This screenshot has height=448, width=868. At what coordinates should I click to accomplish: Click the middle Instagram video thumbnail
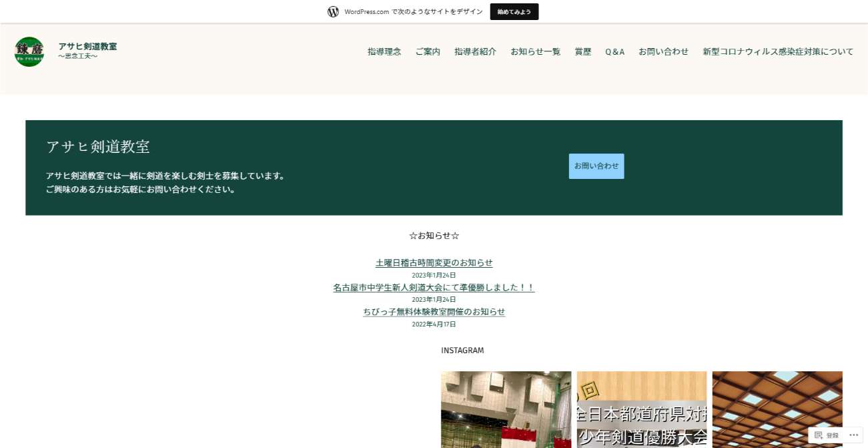click(641, 409)
